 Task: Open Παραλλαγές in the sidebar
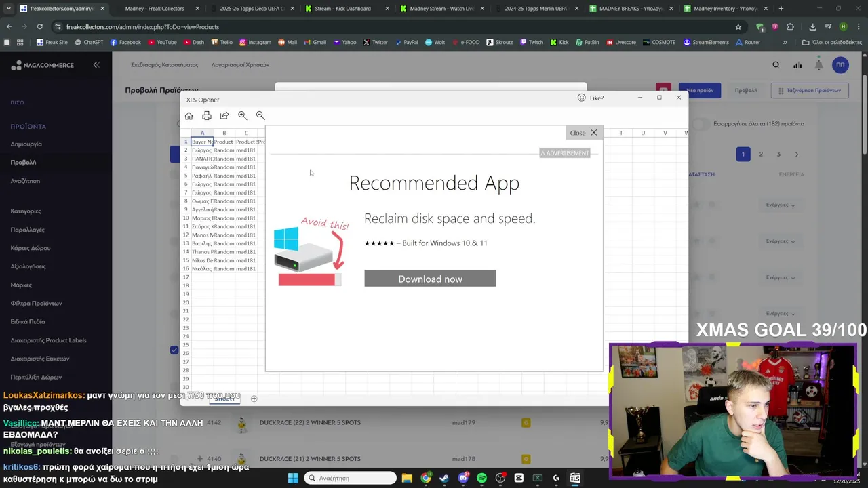(x=27, y=230)
